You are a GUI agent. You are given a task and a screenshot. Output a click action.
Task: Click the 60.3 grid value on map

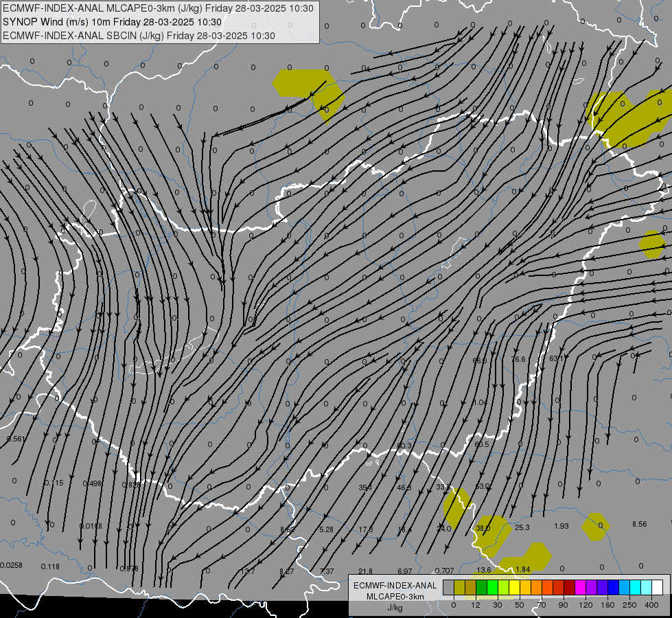[x=404, y=446]
